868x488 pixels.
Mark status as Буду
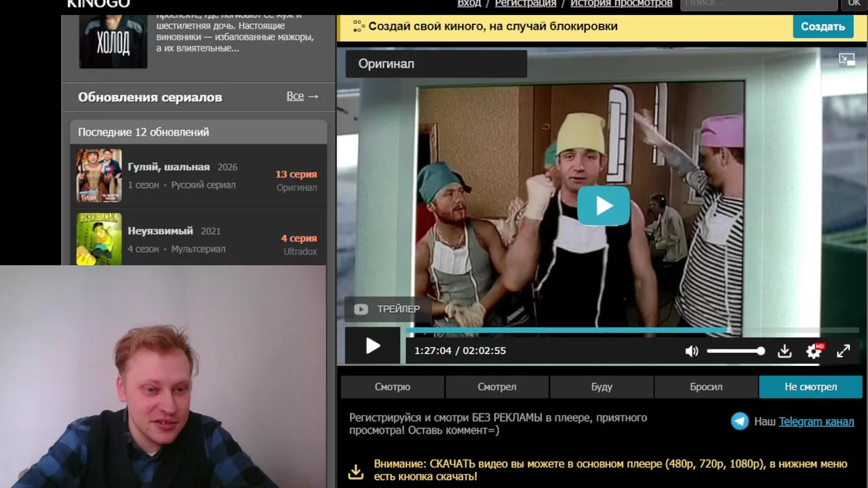[x=601, y=387]
